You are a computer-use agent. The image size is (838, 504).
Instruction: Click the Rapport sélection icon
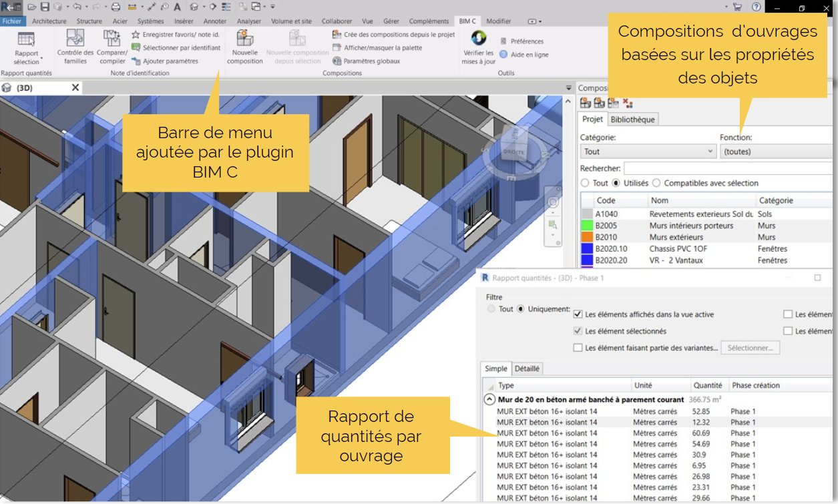coord(26,40)
